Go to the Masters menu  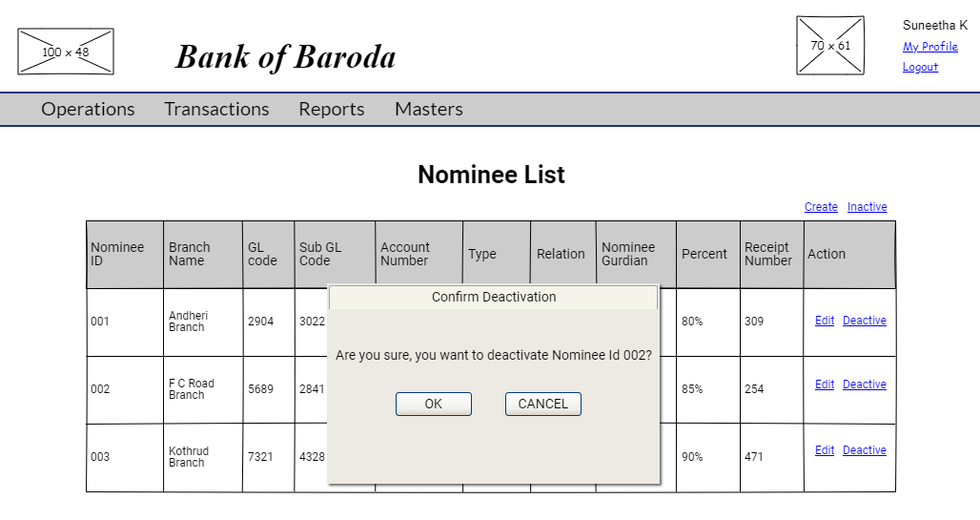428,110
